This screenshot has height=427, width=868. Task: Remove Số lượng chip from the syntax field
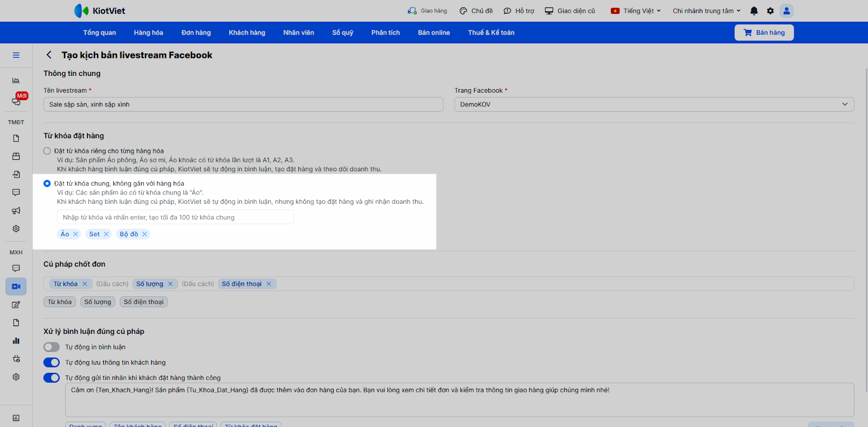[x=170, y=284]
